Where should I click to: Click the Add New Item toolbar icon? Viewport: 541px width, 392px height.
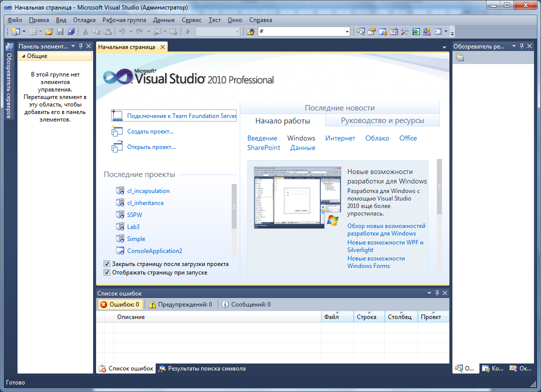pyautogui.click(x=33, y=31)
